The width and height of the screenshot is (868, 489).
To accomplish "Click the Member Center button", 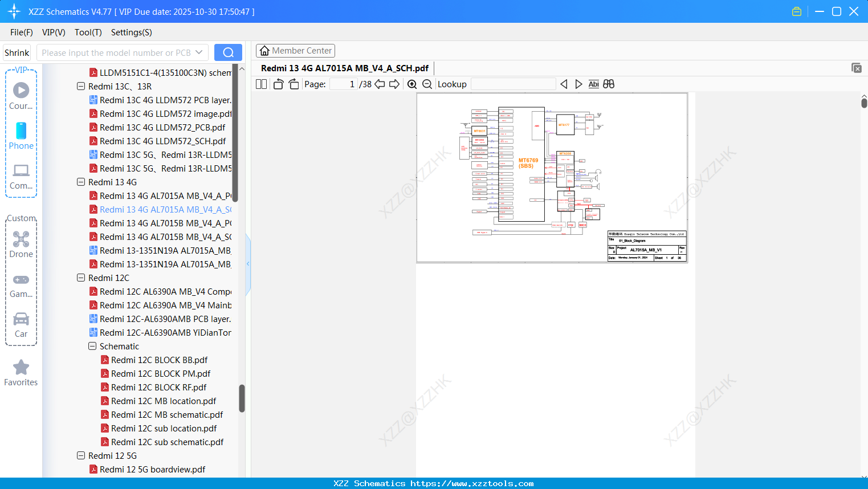I will coord(295,50).
